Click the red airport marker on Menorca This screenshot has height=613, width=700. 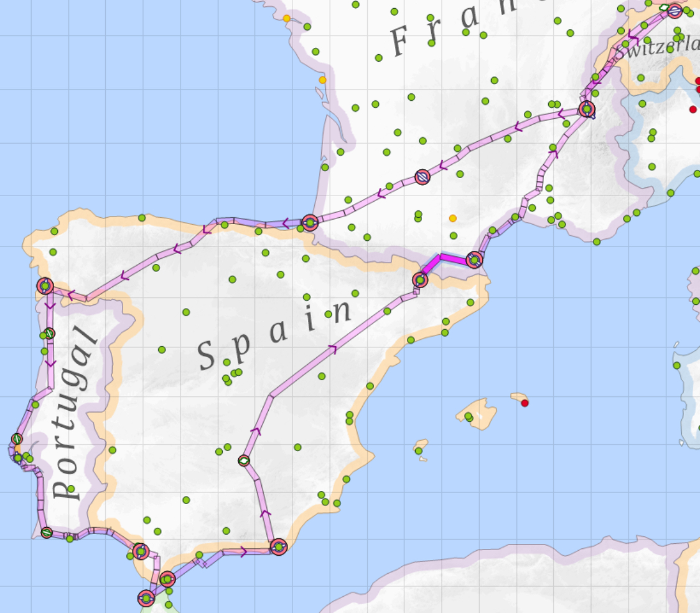click(525, 403)
